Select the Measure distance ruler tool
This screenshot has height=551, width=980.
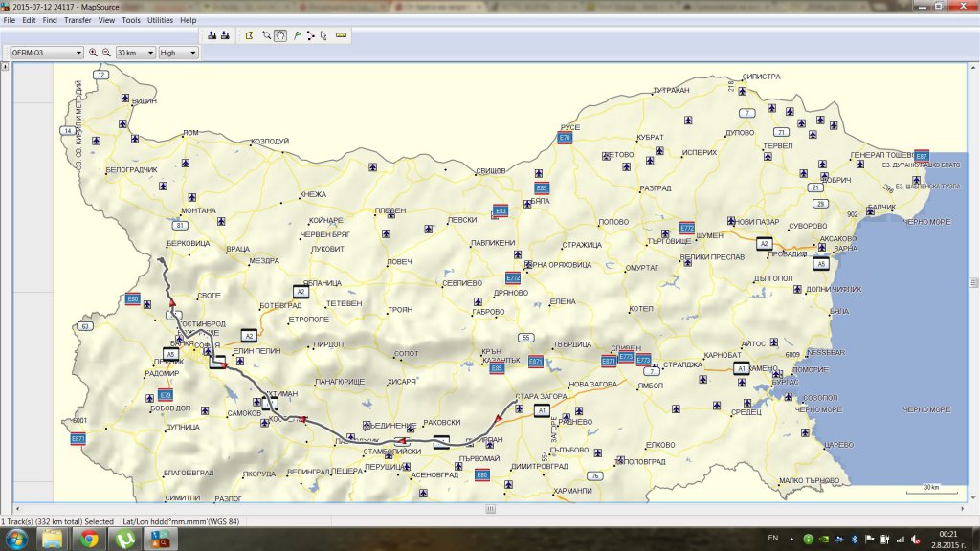342,35
